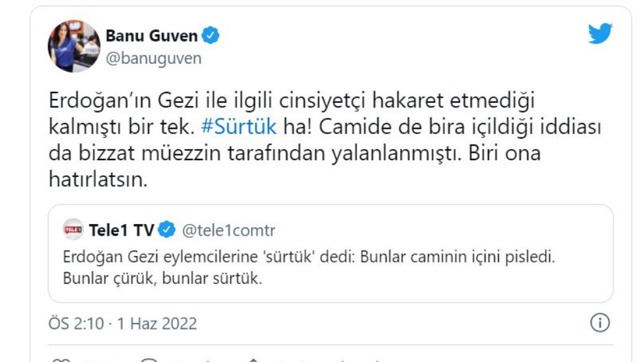The image size is (644, 362).
Task: Open the tweet info icon
Action: tap(599, 322)
